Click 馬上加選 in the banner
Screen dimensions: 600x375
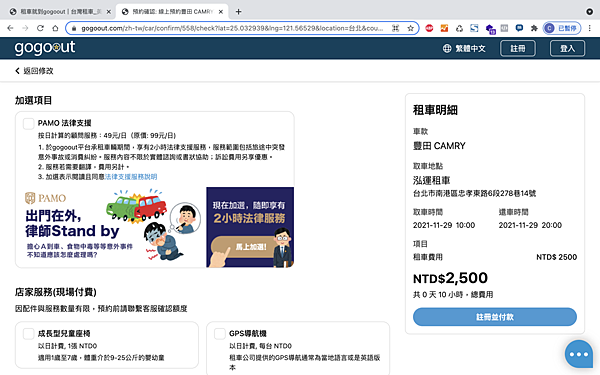click(x=250, y=246)
